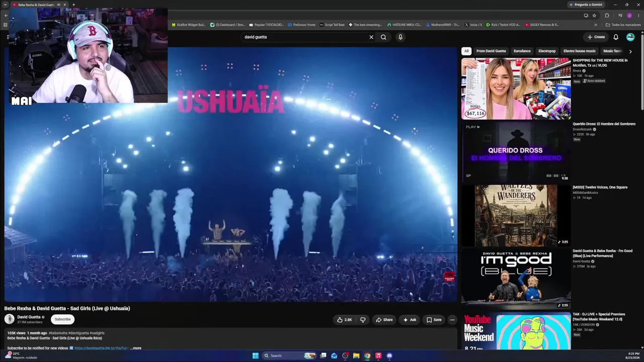Viewport: 644px width, 362px height.
Task: Subscribe to the David Guetta channel
Action: coord(62,319)
